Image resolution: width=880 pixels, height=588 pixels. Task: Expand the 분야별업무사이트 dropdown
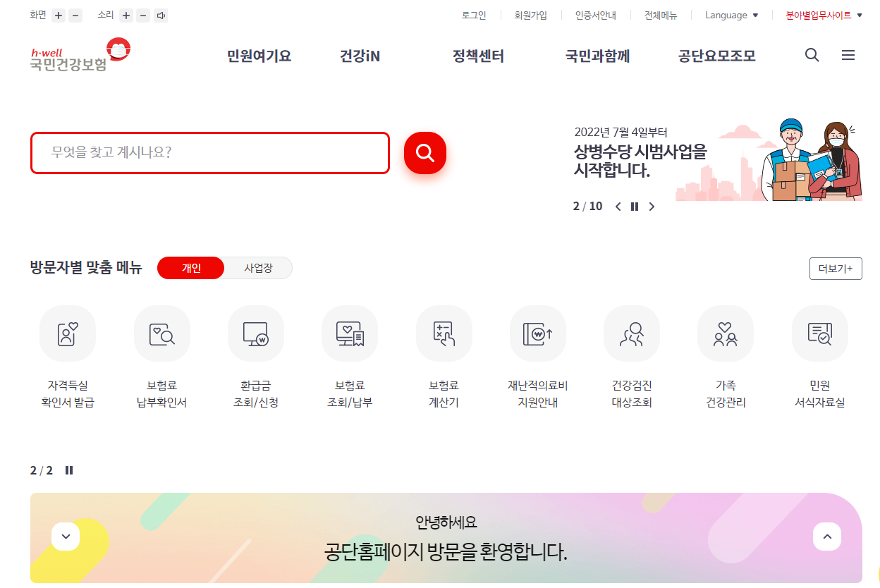tap(824, 15)
